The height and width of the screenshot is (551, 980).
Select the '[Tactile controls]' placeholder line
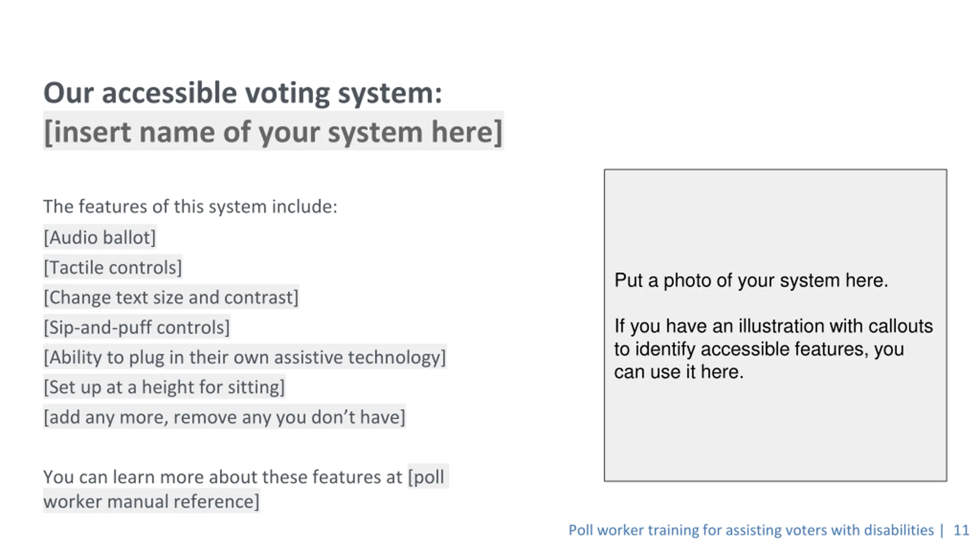pyautogui.click(x=113, y=267)
